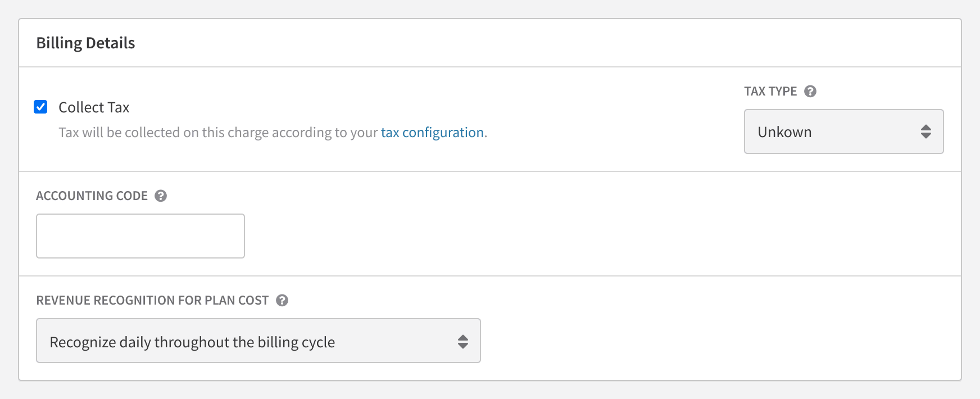Click 'Recognize daily throughout the billing cycle' option
The height and width of the screenshot is (399, 980).
coord(192,342)
